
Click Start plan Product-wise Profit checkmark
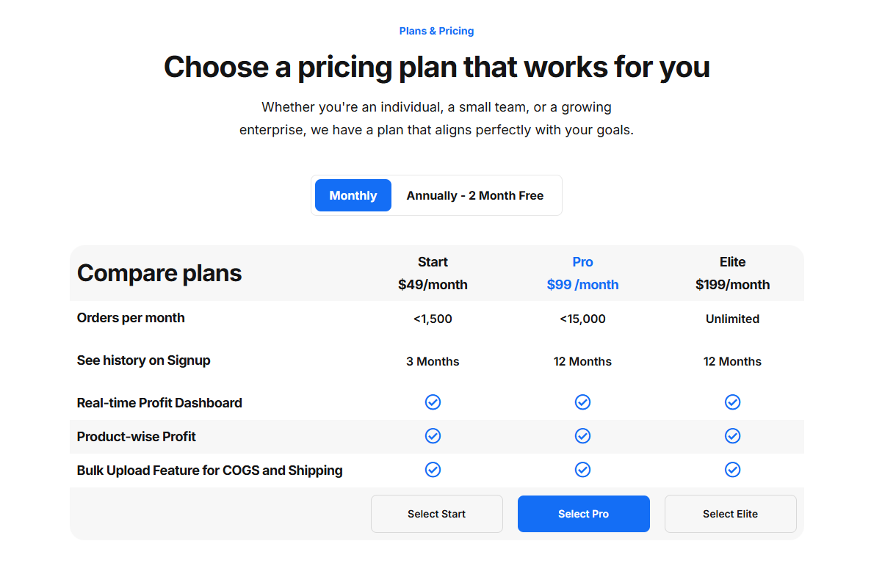(x=433, y=436)
